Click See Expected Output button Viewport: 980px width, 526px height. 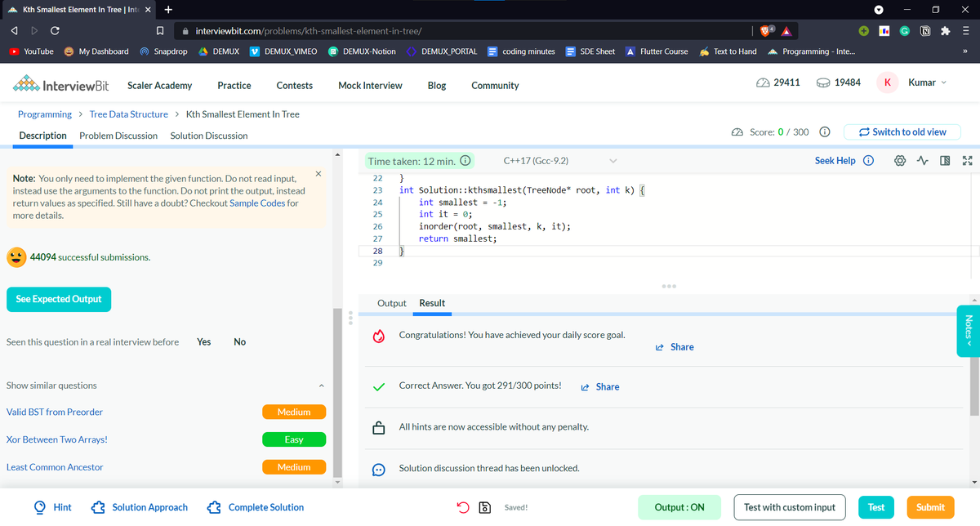[59, 299]
